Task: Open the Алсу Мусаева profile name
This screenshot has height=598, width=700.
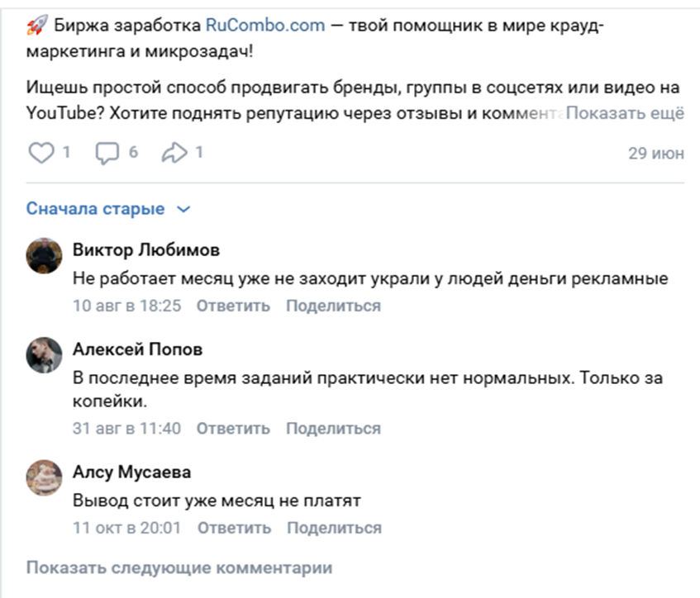Action: (x=132, y=472)
